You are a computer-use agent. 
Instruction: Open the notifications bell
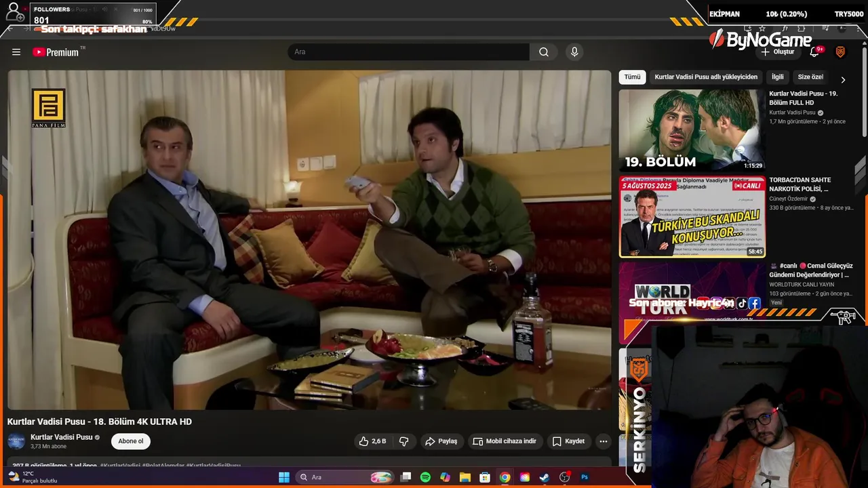click(x=816, y=52)
